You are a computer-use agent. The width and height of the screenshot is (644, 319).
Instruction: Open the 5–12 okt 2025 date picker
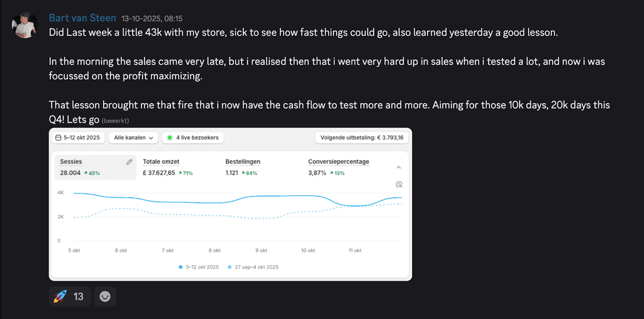(x=78, y=138)
